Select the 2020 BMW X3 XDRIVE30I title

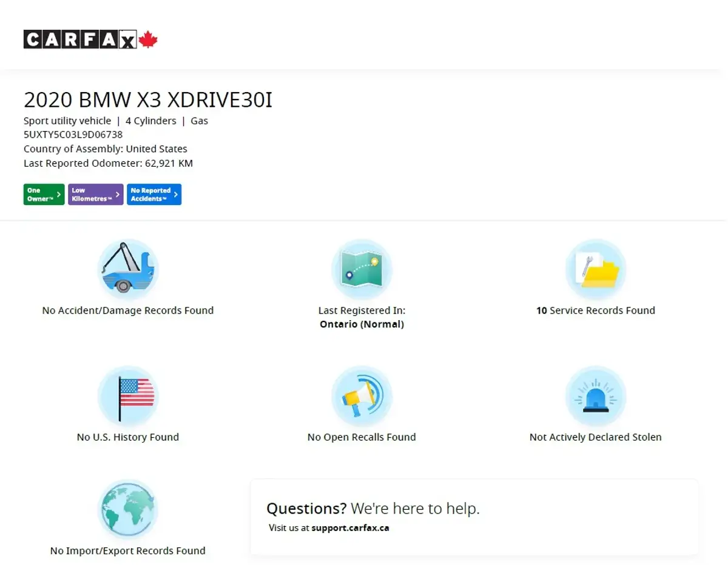click(148, 100)
